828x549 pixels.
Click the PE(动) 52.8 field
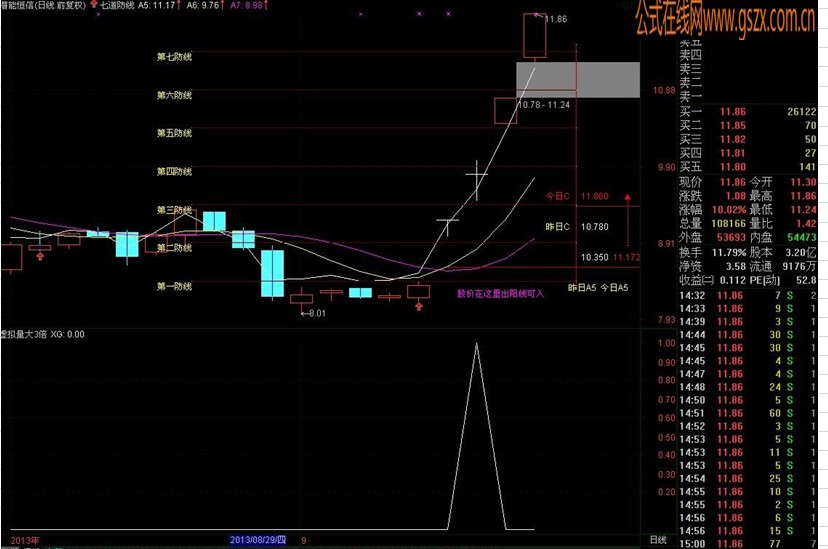(x=783, y=280)
